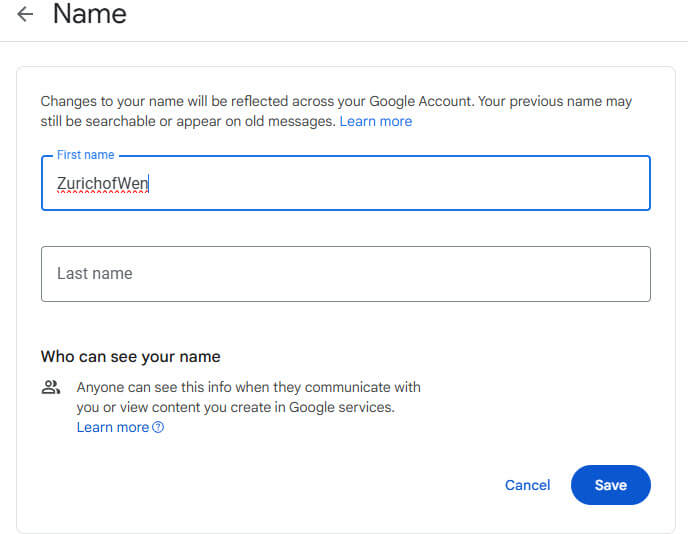Screen dimensions: 688x534
Task: Focus the First name input field
Action: [x=346, y=183]
